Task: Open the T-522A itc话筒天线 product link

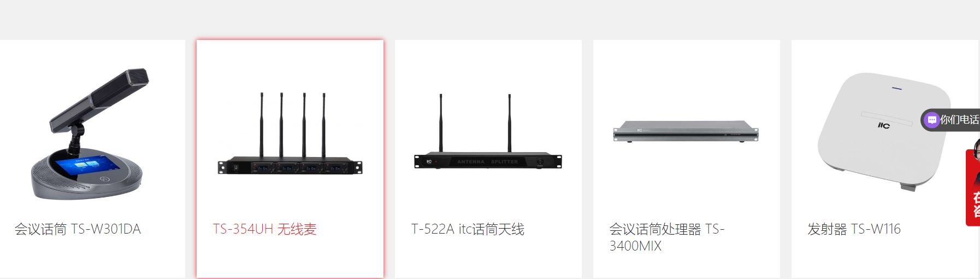Action: tap(468, 229)
